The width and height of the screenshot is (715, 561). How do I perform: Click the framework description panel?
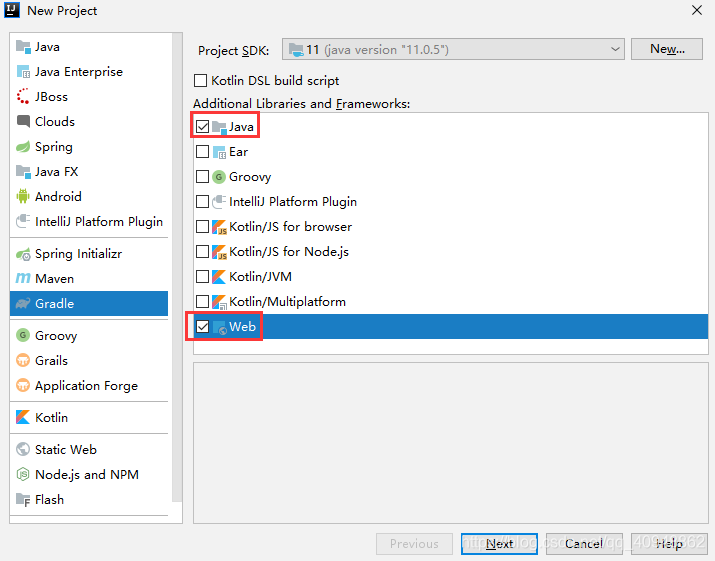click(451, 443)
